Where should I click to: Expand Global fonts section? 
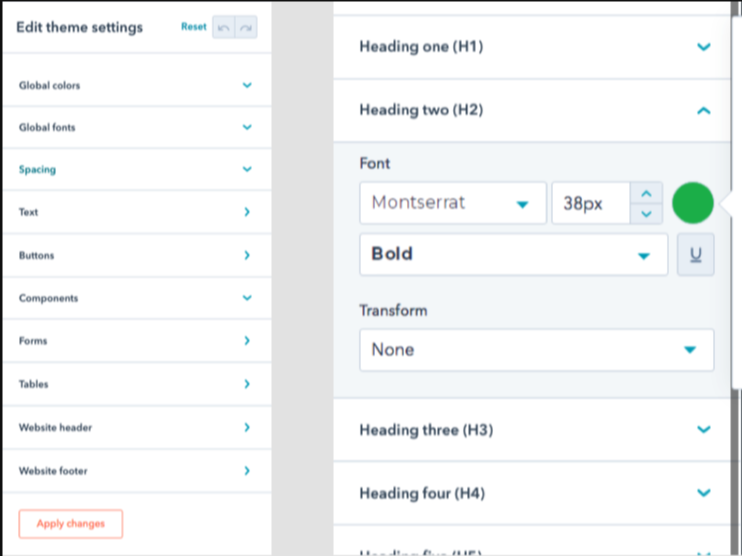click(x=137, y=127)
